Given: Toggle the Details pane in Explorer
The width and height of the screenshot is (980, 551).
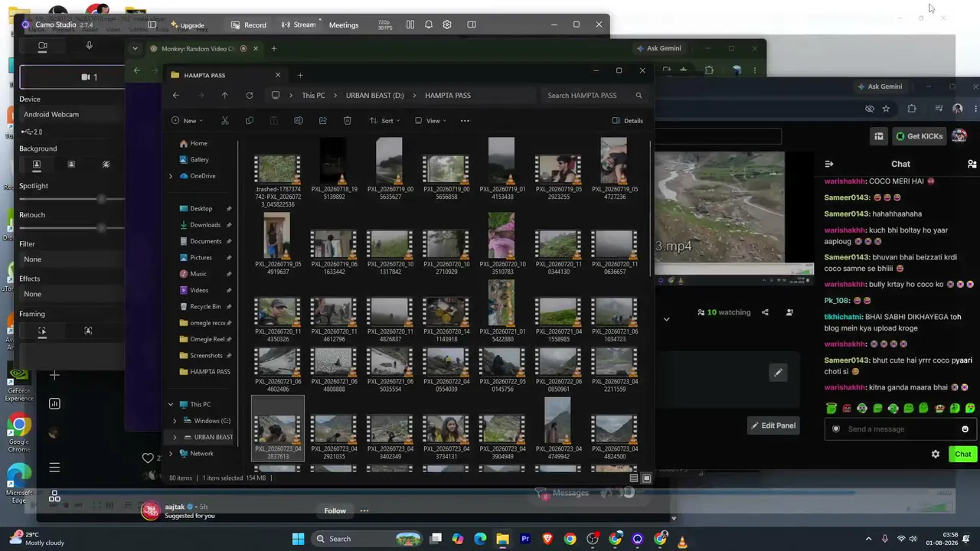Looking at the screenshot, I should point(627,121).
